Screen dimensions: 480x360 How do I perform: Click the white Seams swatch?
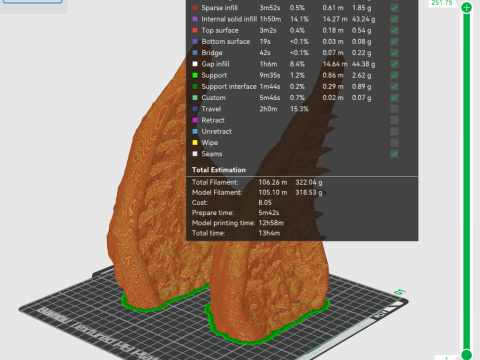click(x=195, y=154)
